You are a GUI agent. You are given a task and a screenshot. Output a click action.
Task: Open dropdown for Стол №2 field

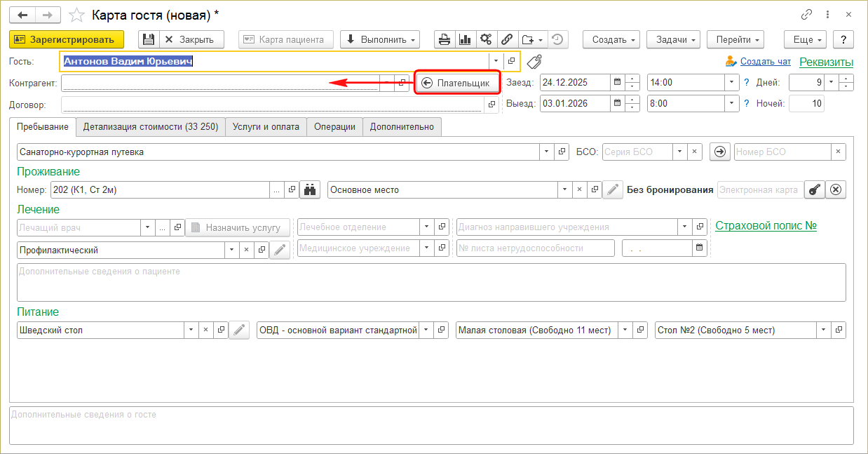point(823,330)
